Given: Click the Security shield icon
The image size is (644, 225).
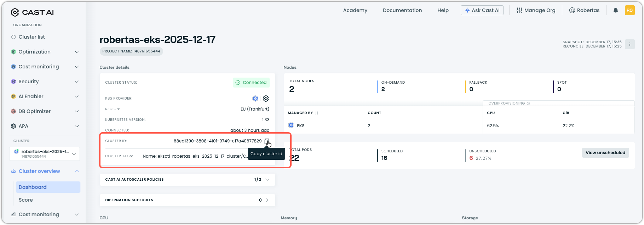Looking at the screenshot, I should pos(13,81).
